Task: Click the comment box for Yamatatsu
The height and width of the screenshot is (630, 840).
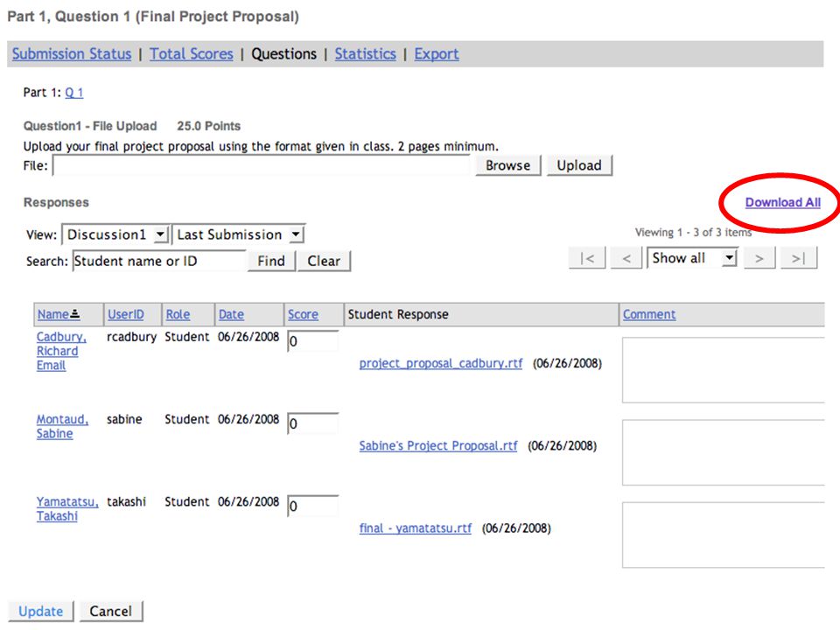Action: pos(724,535)
